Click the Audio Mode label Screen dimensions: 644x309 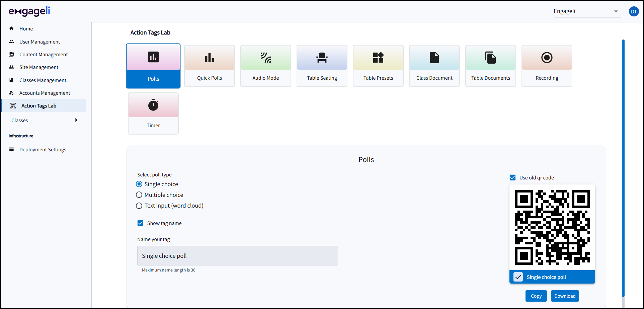(266, 78)
